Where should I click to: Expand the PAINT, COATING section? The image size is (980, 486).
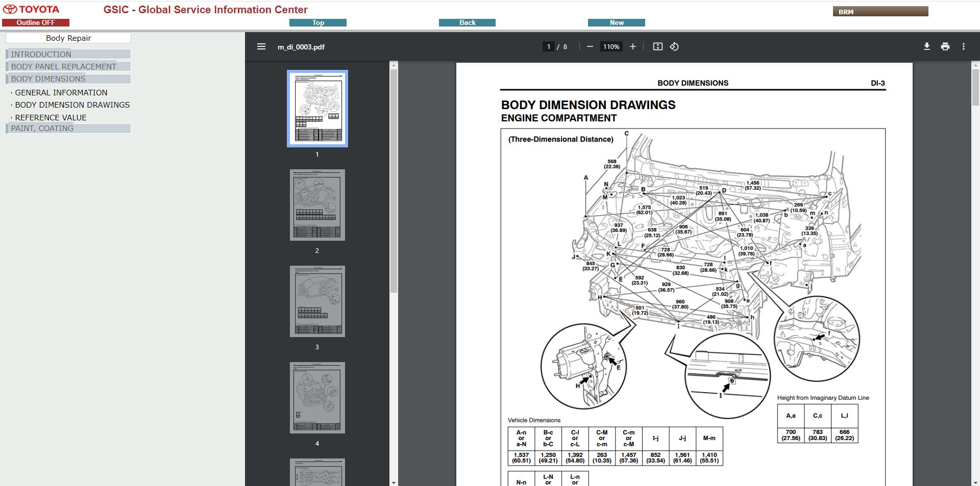tap(68, 128)
